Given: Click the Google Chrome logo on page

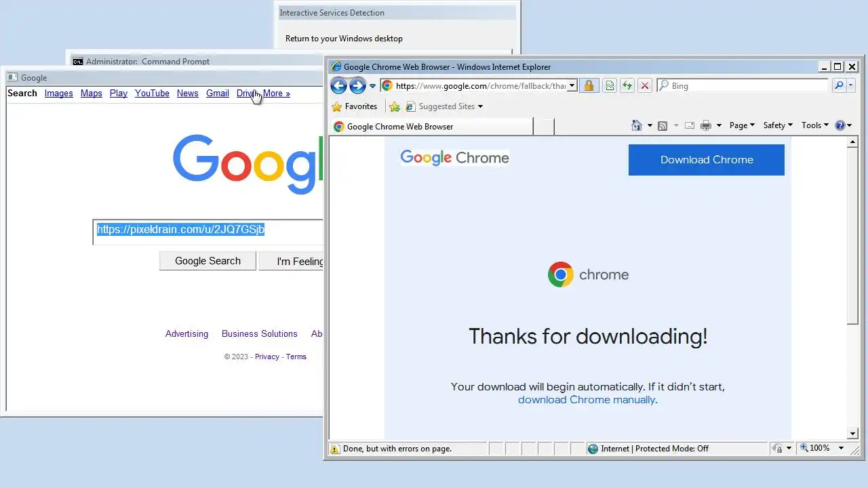Looking at the screenshot, I should click(454, 158).
